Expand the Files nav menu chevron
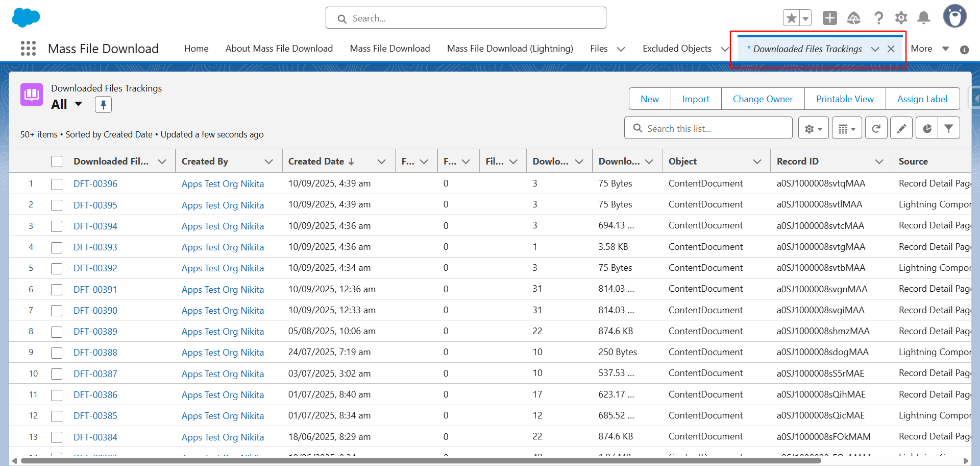Viewport: 980px width, 466px height. coord(621,49)
